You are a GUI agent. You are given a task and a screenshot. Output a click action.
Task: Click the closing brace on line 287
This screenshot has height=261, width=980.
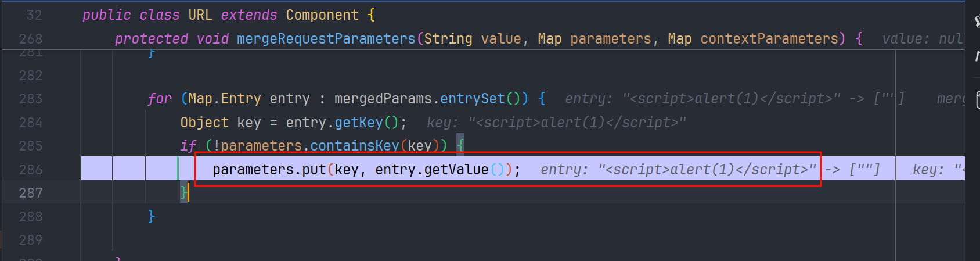click(184, 192)
